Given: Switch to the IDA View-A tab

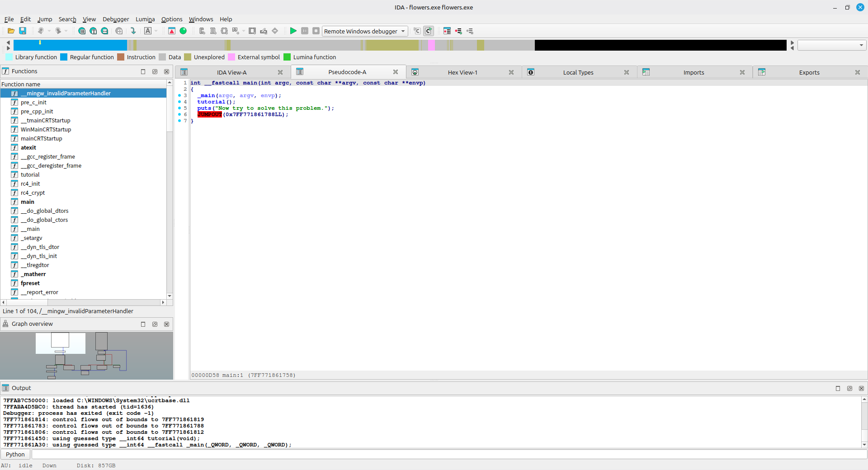Looking at the screenshot, I should tap(231, 72).
